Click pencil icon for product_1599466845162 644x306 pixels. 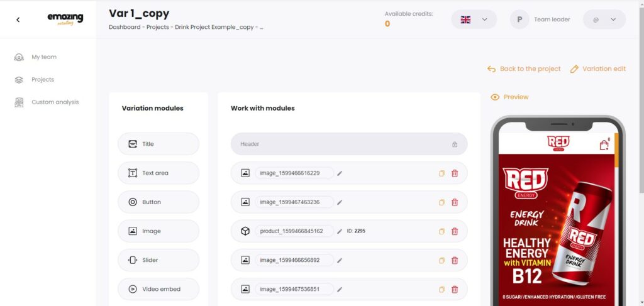[340, 231]
